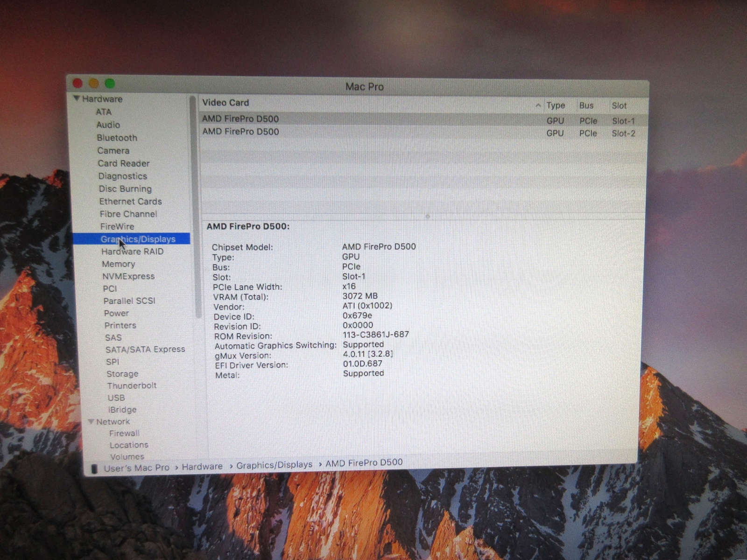Image resolution: width=747 pixels, height=560 pixels.
Task: Select Volumes under Network
Action: tap(127, 456)
